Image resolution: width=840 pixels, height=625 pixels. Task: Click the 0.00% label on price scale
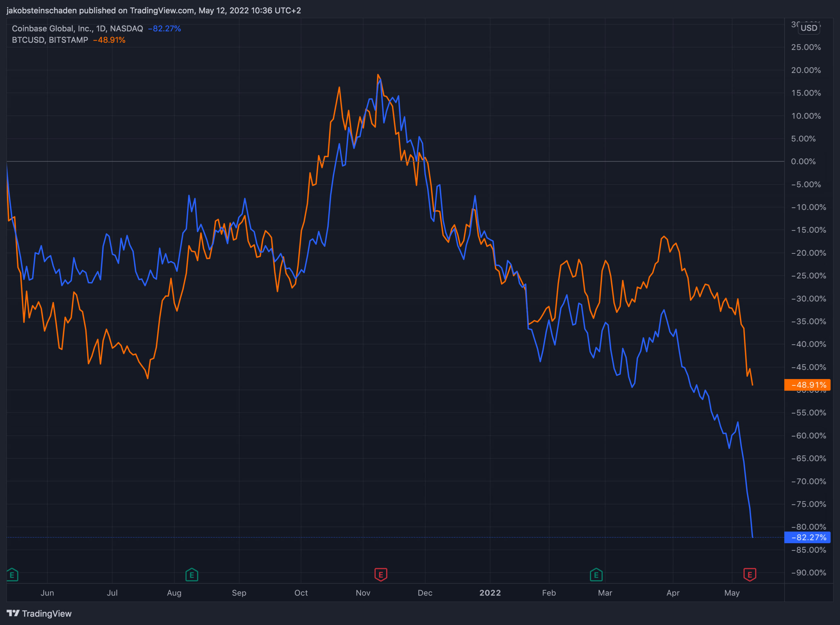pos(803,162)
